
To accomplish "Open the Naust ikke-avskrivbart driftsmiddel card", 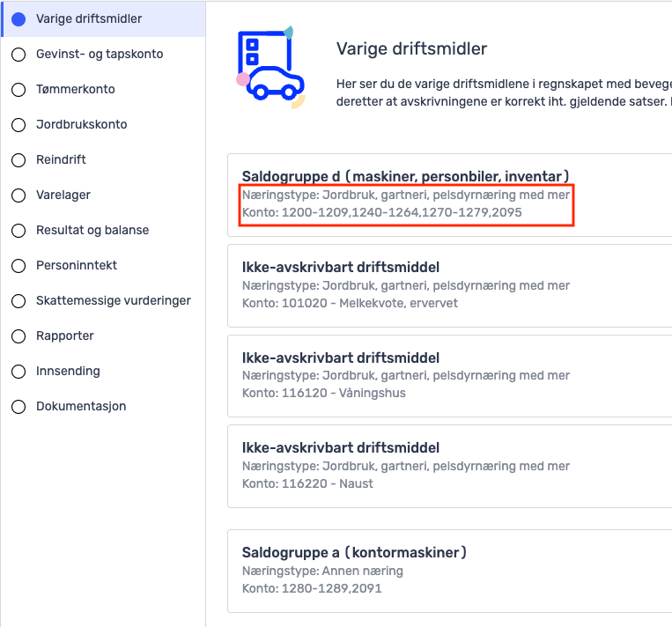I will click(449, 466).
